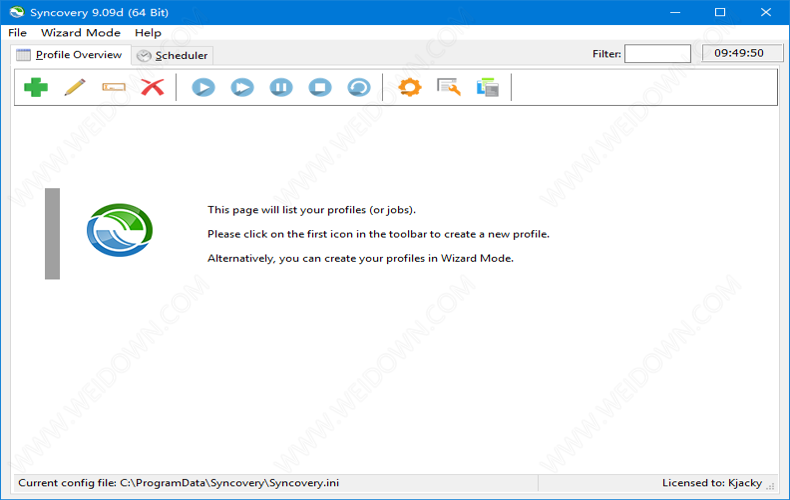Minimize the Syncovery window

(675, 12)
